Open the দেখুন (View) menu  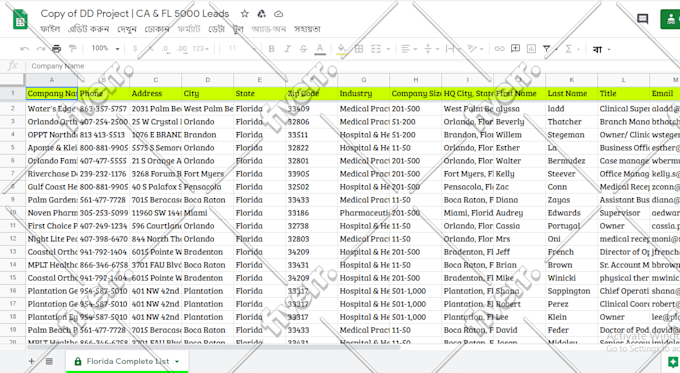[x=127, y=29]
